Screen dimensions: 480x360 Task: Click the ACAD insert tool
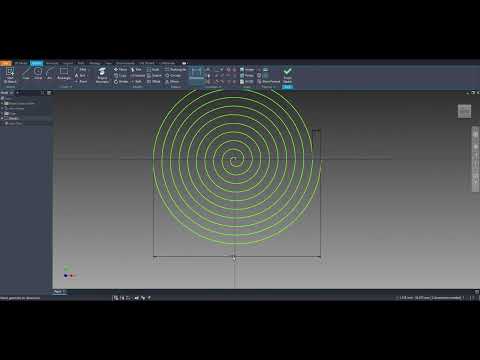(247, 82)
